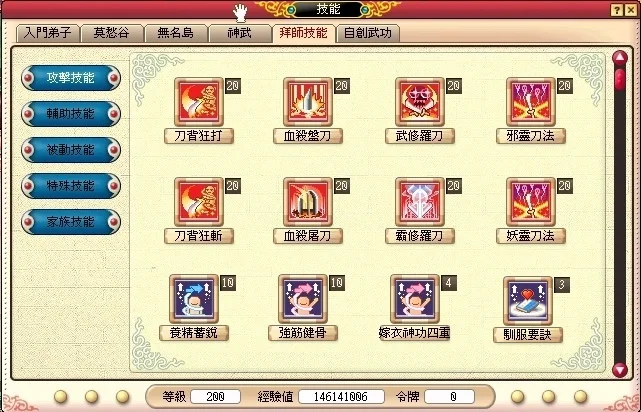Show the 輔助技能 category

tap(71, 114)
